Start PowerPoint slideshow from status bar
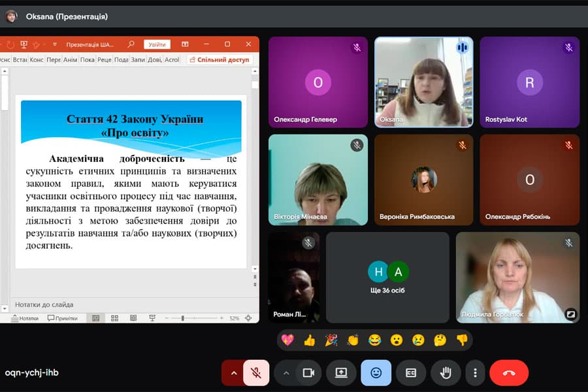Screen dimensions: 588x392 pos(152,318)
